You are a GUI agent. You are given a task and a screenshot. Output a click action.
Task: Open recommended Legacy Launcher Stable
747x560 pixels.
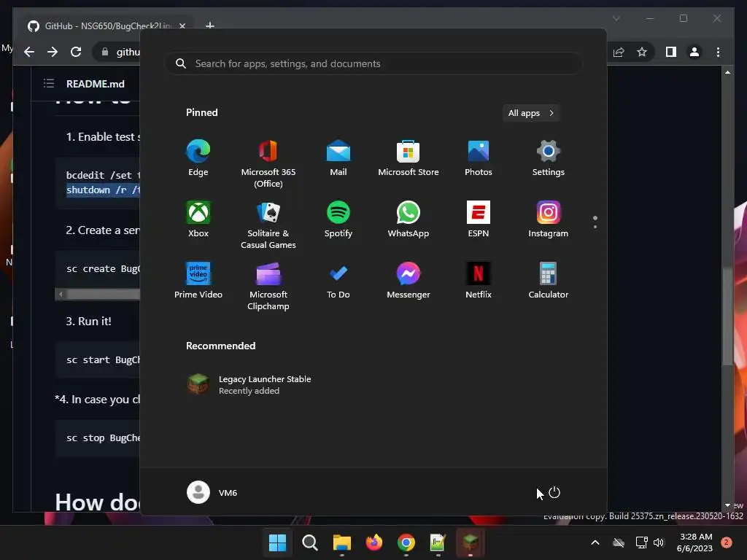249,385
